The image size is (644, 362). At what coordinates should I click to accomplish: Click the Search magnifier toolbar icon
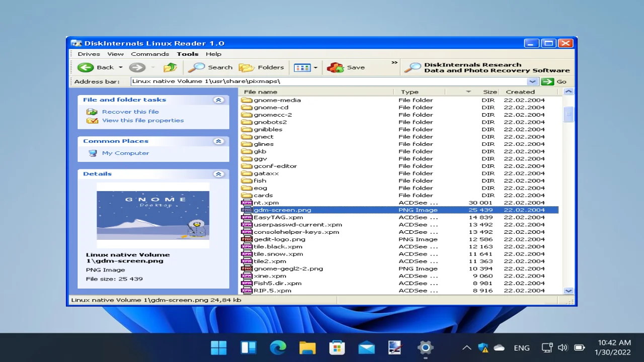pyautogui.click(x=196, y=67)
